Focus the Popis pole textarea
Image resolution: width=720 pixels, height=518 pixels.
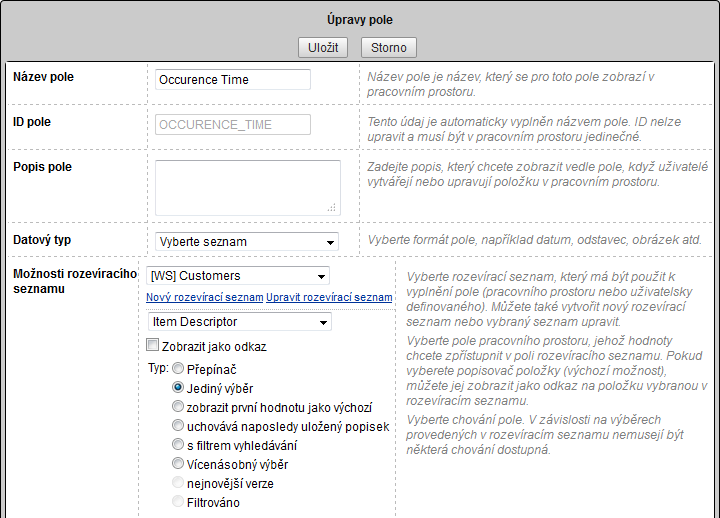coord(247,186)
